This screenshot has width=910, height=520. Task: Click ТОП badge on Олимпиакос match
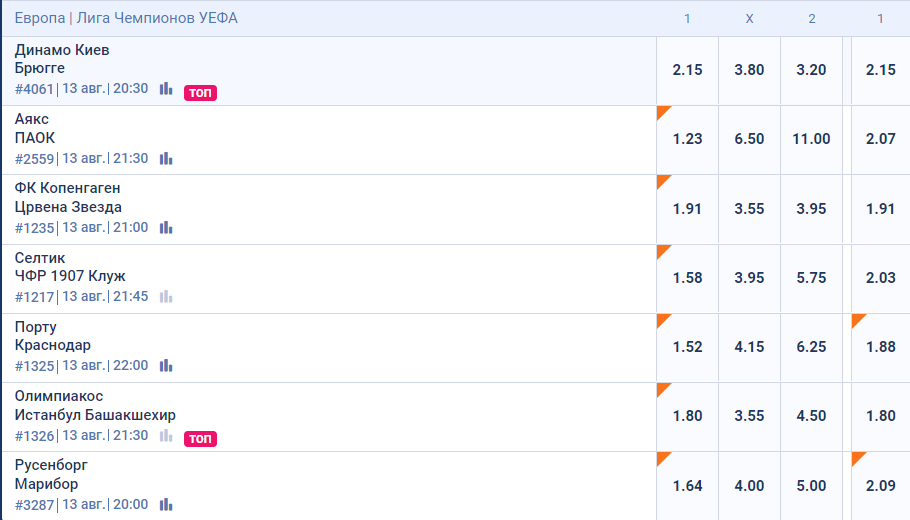[200, 439]
